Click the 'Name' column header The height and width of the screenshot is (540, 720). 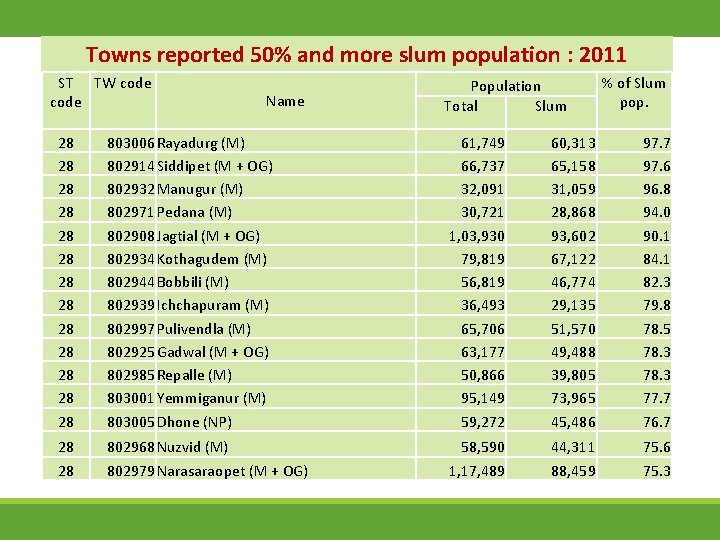pyautogui.click(x=285, y=101)
